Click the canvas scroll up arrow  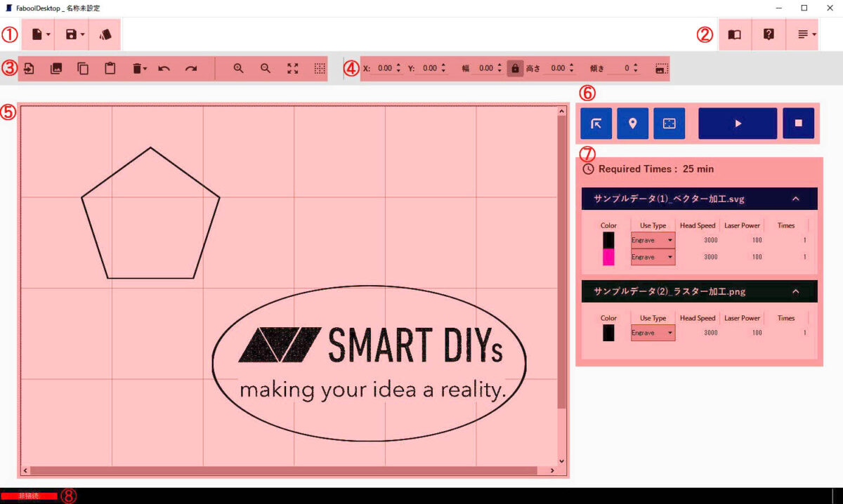click(x=561, y=111)
